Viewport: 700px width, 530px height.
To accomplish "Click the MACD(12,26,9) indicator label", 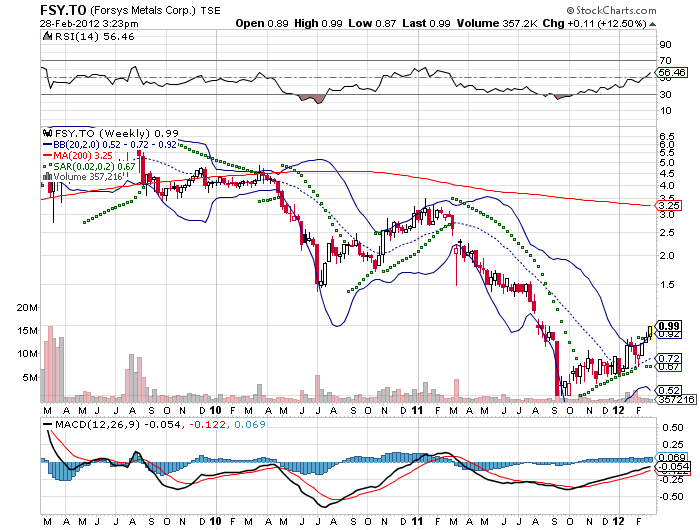I will coord(97,424).
